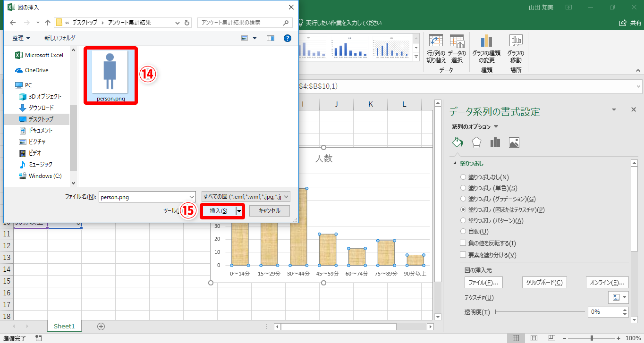Zoom out with the minus icon
Screen dimensions: 644x343
click(565, 338)
